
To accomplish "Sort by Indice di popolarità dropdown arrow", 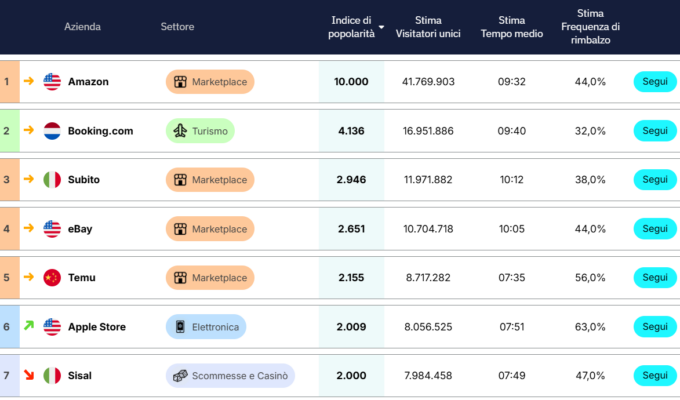I will (x=381, y=27).
